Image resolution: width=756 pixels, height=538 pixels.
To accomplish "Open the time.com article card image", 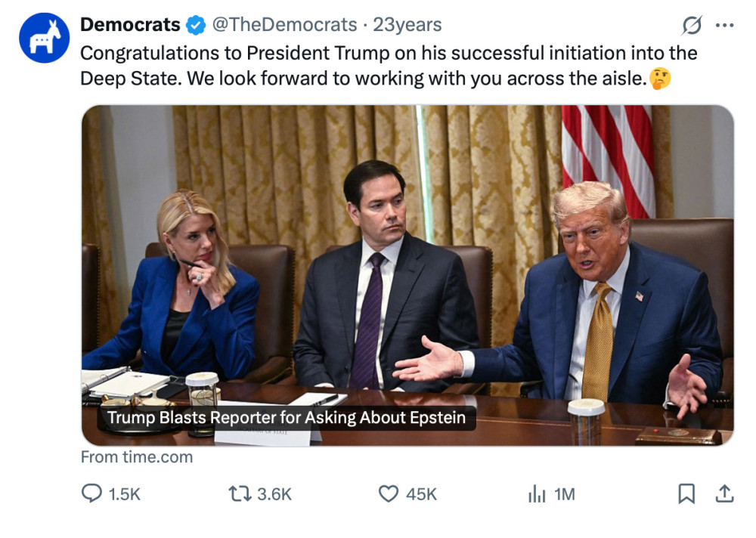I will [x=408, y=275].
